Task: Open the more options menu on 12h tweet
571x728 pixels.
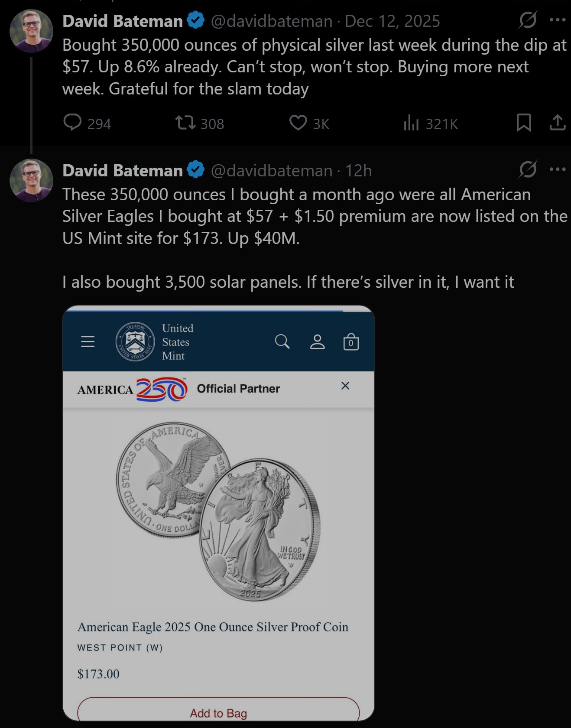Action: point(558,169)
